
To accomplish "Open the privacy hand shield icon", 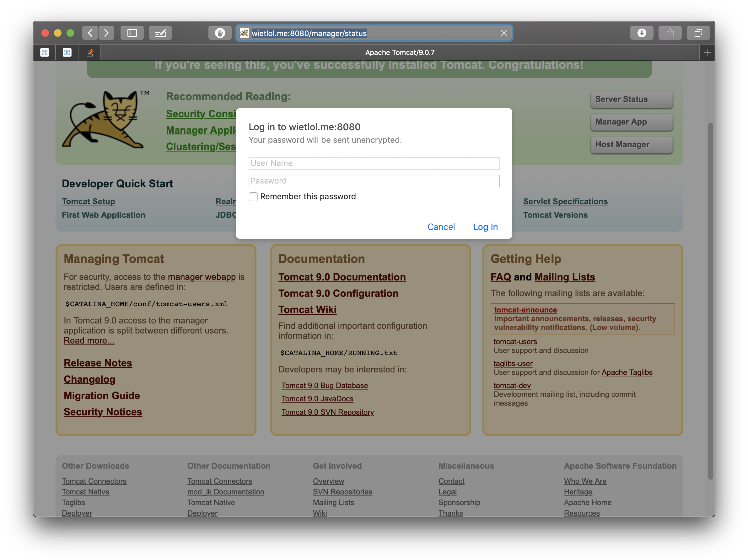I will click(x=220, y=33).
